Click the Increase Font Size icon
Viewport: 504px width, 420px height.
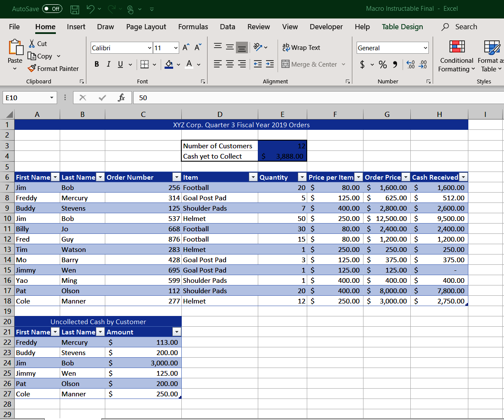point(186,48)
